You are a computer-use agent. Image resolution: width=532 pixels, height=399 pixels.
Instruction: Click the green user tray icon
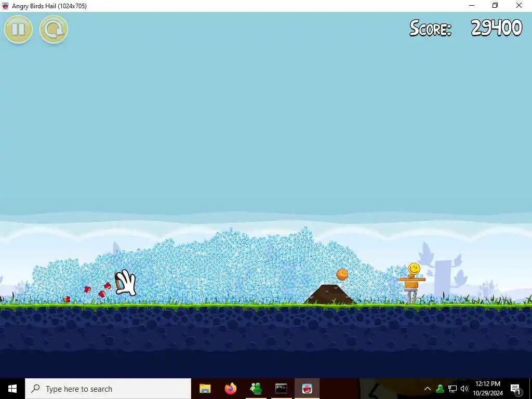[440, 389]
